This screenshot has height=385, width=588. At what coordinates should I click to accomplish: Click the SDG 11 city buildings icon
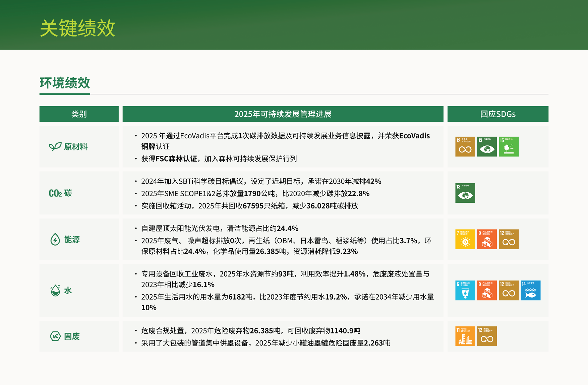[465, 336]
